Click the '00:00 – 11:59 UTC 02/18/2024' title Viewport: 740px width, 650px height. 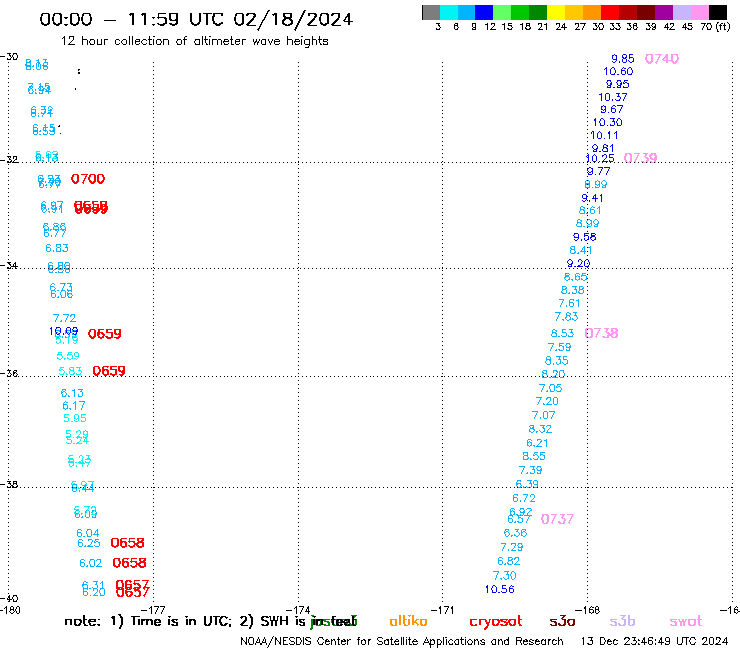[196, 19]
